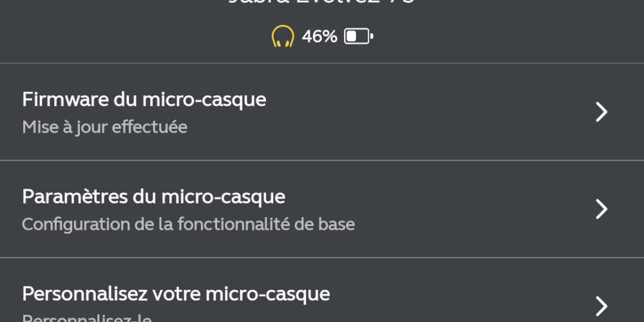Screen dimensions: 644x322
Task: Click the 'Mise à jour effectuée' status text
Action: (x=105, y=128)
